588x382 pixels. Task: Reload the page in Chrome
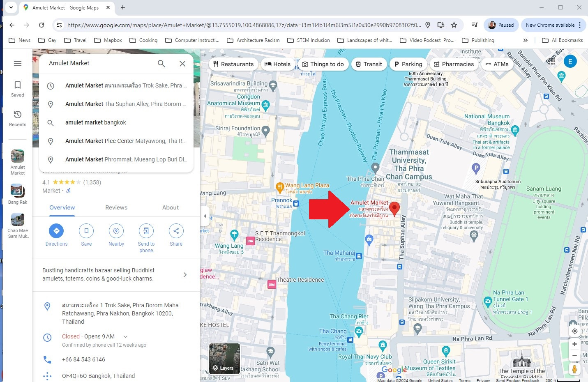coord(42,25)
